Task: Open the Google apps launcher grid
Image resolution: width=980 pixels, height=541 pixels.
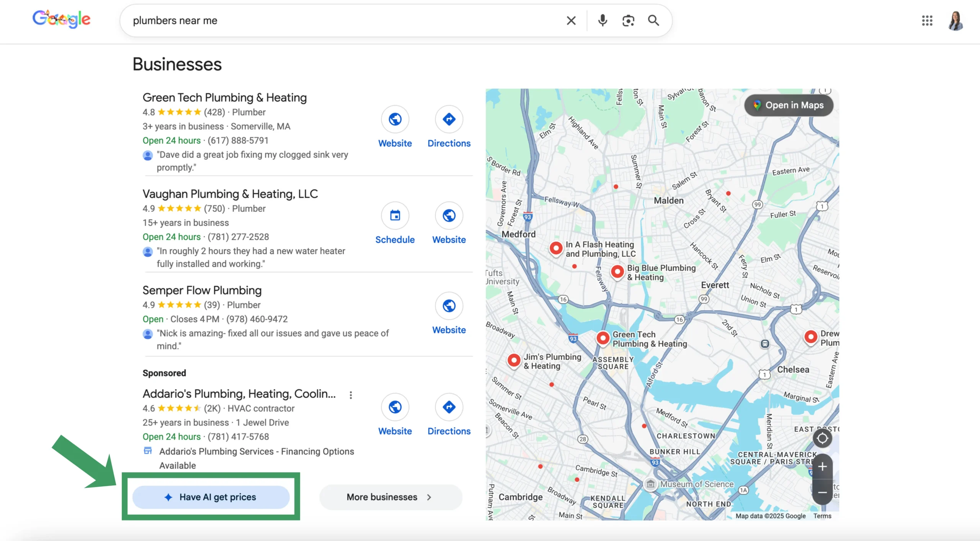Action: click(927, 21)
